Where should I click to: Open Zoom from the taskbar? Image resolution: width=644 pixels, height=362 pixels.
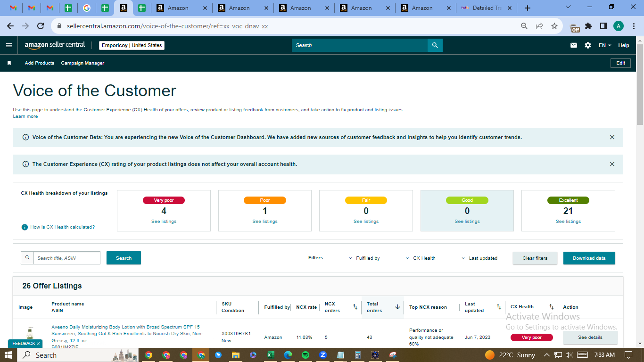[x=323, y=355]
